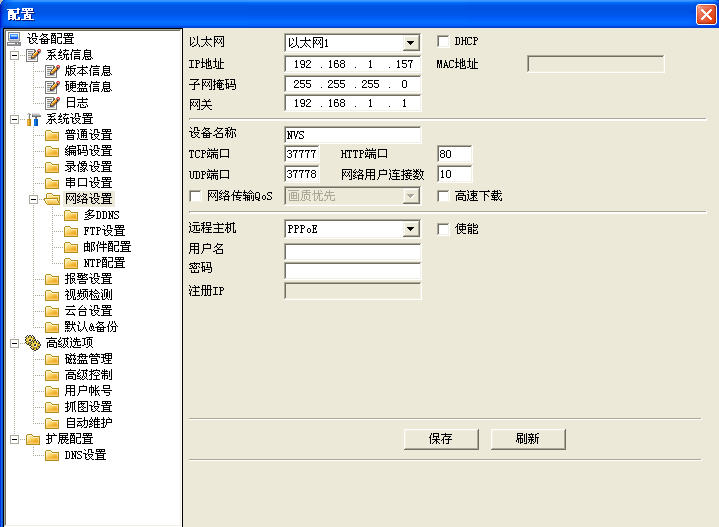Click the 版本信息 document icon
Screen dimensions: 719x527
(x=52, y=71)
